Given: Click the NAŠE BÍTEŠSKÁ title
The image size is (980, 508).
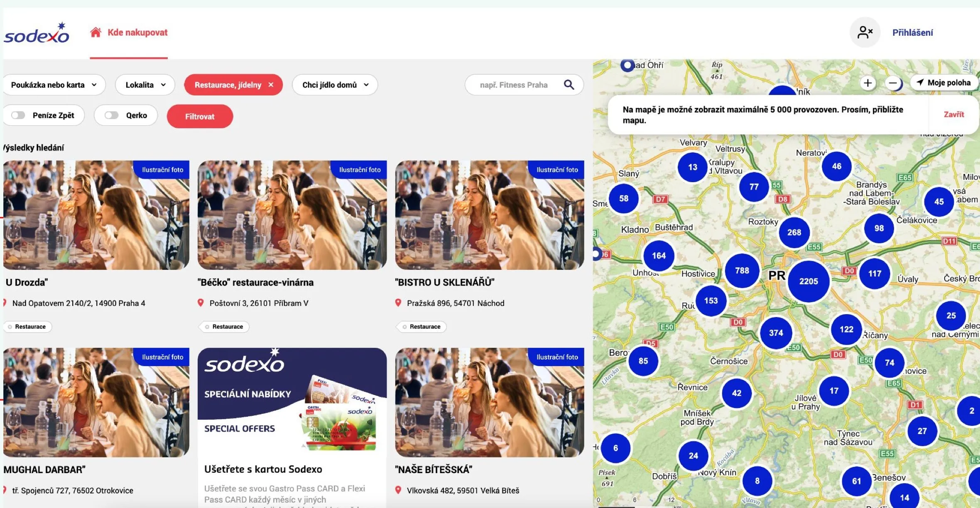Looking at the screenshot, I should tap(434, 469).
